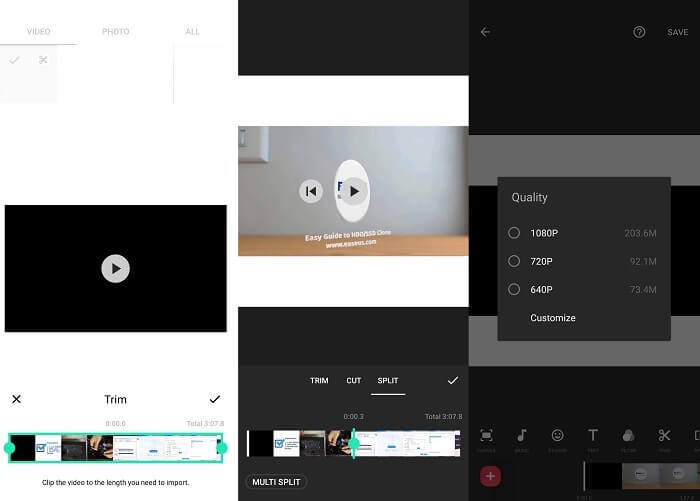Cancel the Trim with the X icon
700x501 pixels.
[x=17, y=399]
